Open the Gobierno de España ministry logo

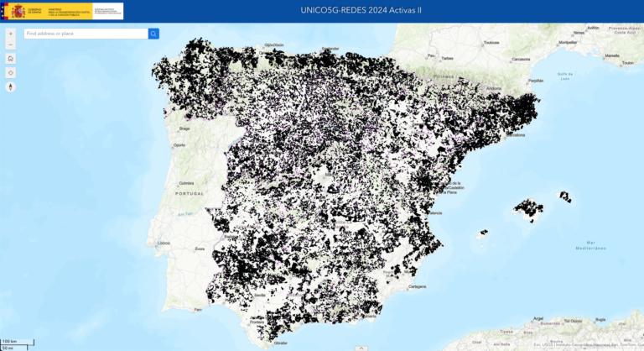coord(64,11)
